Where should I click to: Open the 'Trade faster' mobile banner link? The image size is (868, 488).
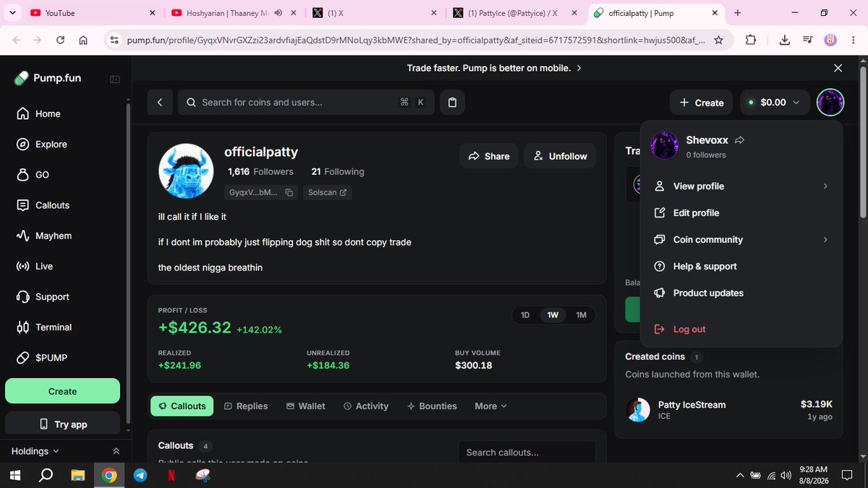pos(494,68)
